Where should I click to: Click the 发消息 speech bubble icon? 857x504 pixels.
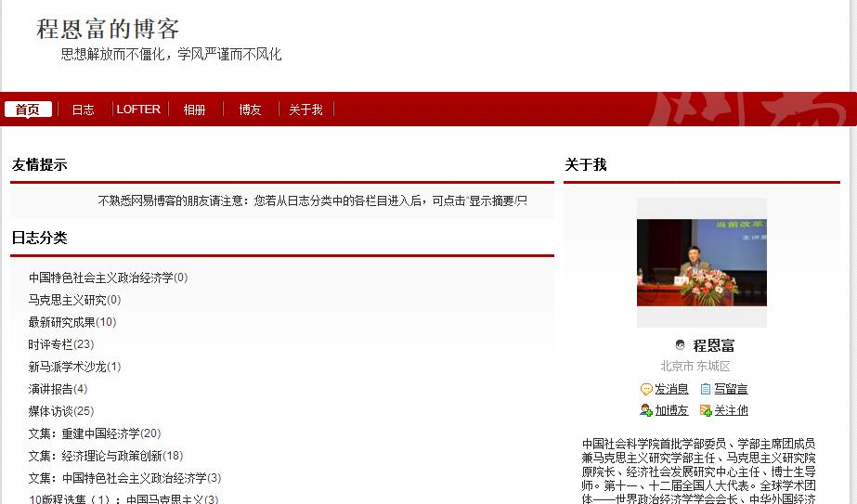tap(646, 389)
